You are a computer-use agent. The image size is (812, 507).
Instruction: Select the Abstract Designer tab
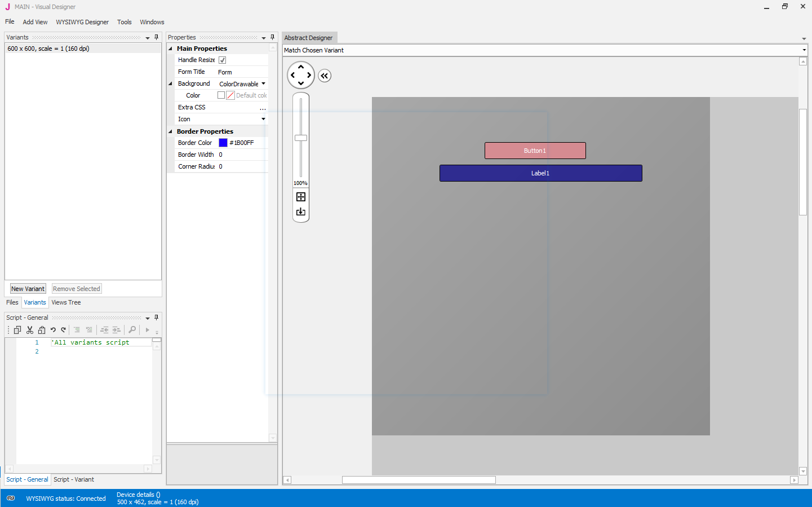pos(309,38)
